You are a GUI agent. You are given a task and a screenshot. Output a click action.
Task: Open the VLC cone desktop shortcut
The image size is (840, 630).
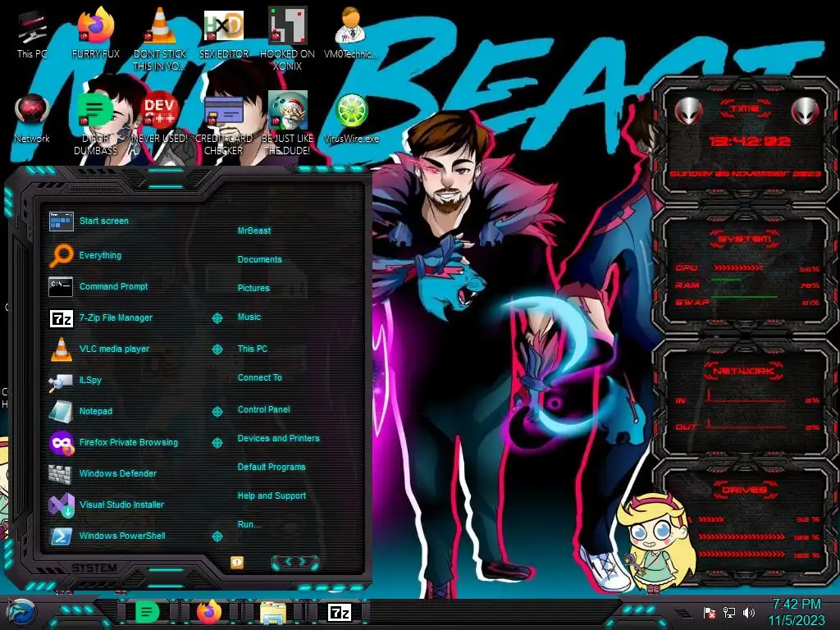click(x=160, y=40)
